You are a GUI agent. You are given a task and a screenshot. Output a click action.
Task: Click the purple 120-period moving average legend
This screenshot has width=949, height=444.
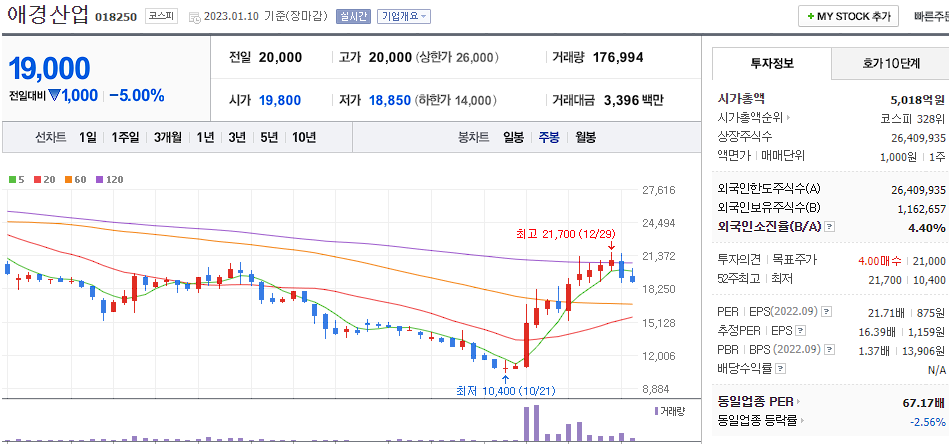click(x=109, y=180)
